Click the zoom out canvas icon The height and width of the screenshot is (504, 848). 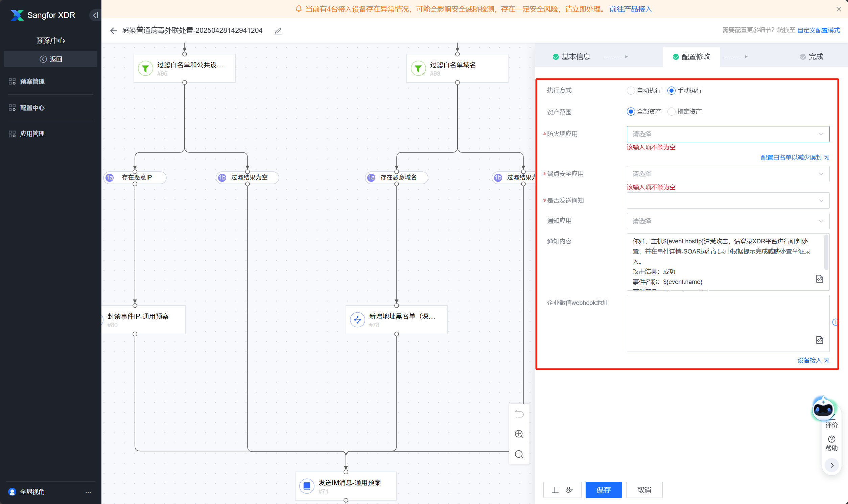coord(519,454)
